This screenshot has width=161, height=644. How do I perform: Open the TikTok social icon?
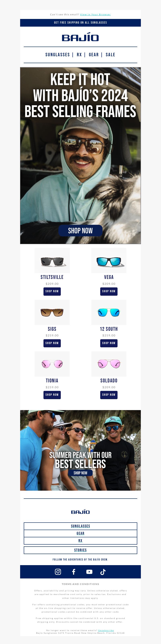(103, 572)
